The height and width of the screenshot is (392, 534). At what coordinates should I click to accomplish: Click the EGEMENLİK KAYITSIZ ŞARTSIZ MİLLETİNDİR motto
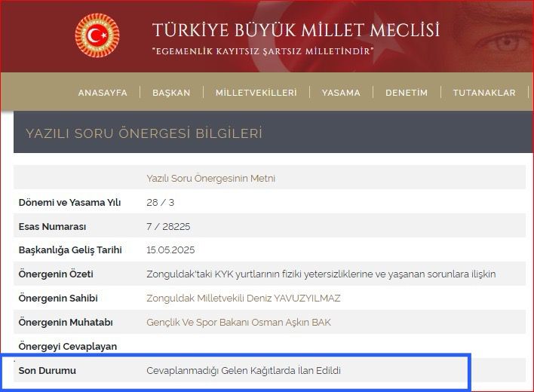pos(263,51)
